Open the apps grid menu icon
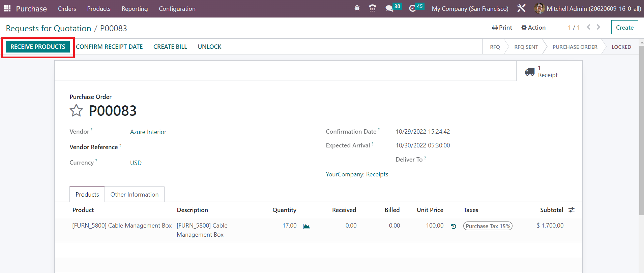This screenshot has width=644, height=273. (x=7, y=8)
